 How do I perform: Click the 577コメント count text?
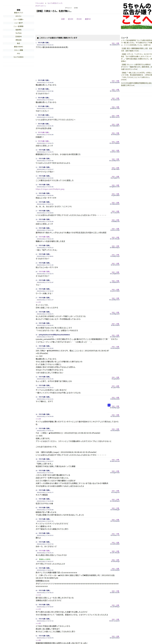68,8
